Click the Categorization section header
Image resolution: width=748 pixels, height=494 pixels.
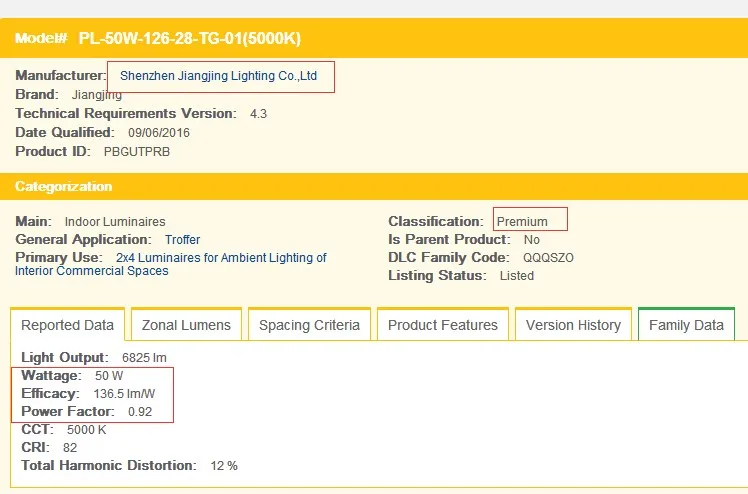pos(64,187)
